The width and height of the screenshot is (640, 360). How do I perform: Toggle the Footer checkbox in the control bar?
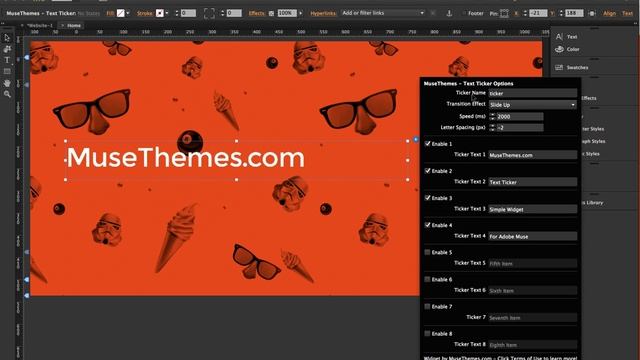click(464, 13)
